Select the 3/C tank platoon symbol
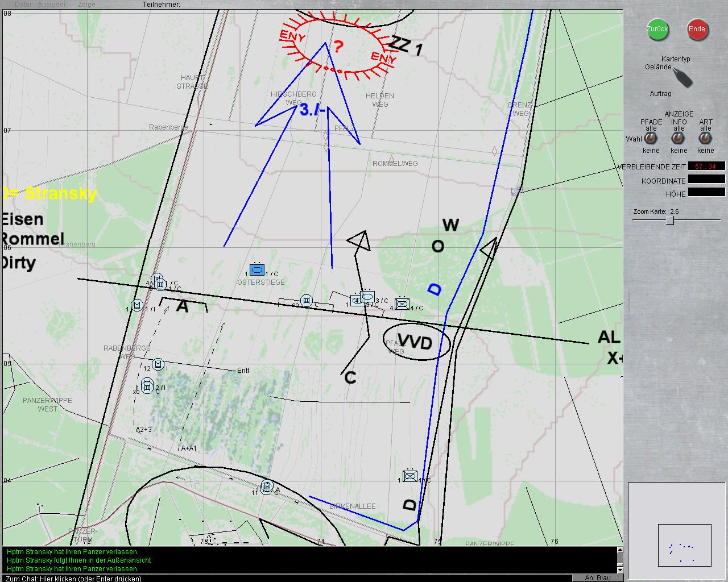Image resolution: width=728 pixels, height=582 pixels. 367,297
